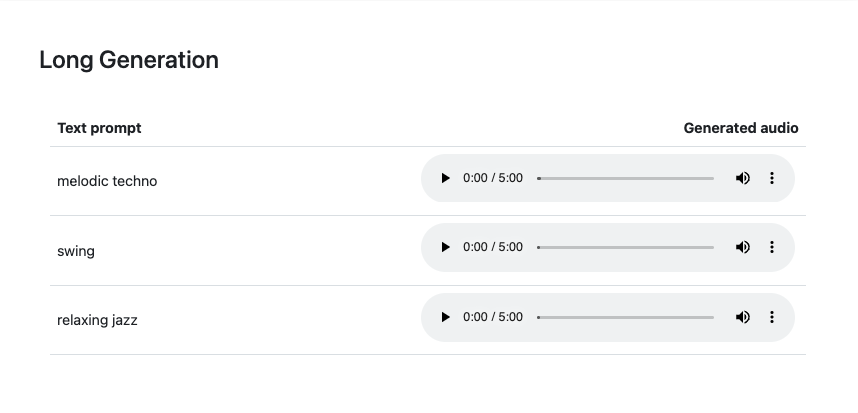This screenshot has width=858, height=413.
Task: Select the swing prompt text
Action: point(76,251)
